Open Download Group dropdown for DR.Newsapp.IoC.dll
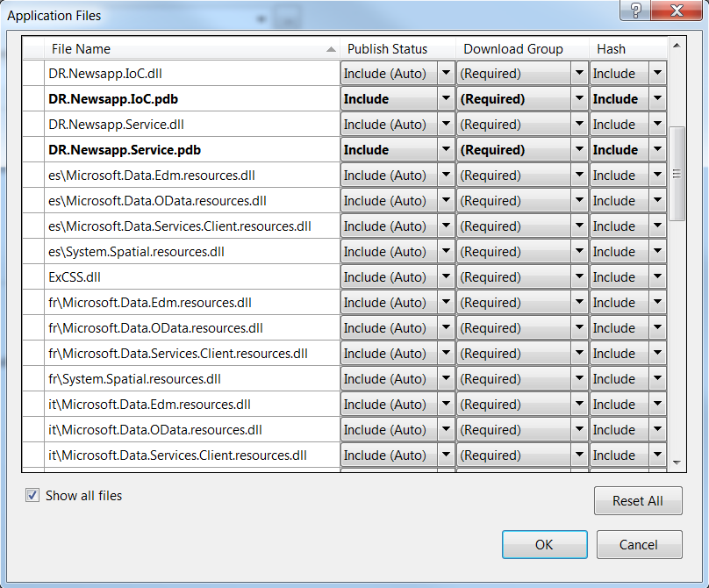The width and height of the screenshot is (709, 588). coord(579,73)
